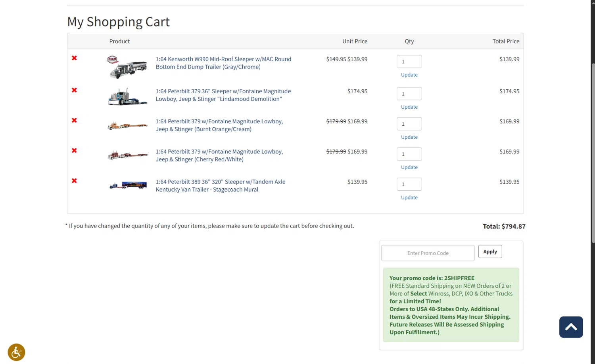The image size is (595, 364).
Task: Open the accessibility options icon
Action: pyautogui.click(x=16, y=352)
